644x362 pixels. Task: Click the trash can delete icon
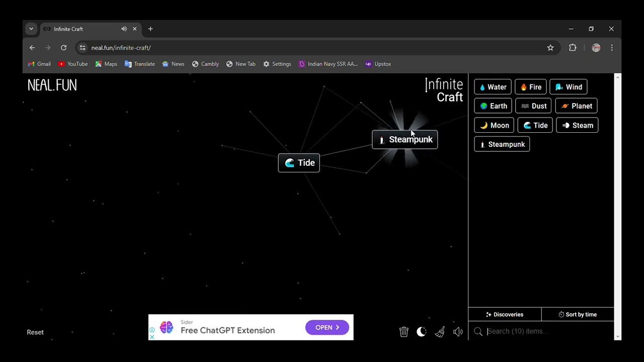(x=404, y=332)
